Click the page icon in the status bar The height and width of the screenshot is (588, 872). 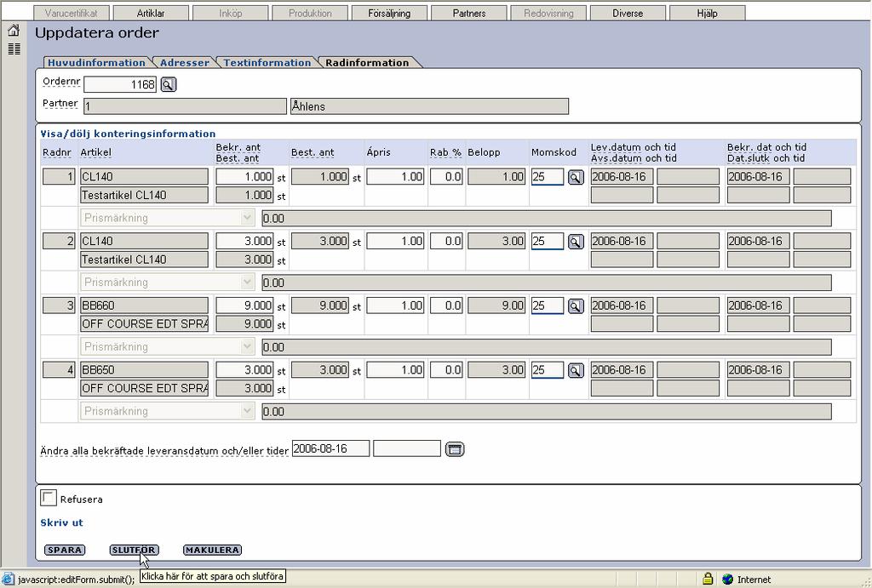(x=8, y=579)
